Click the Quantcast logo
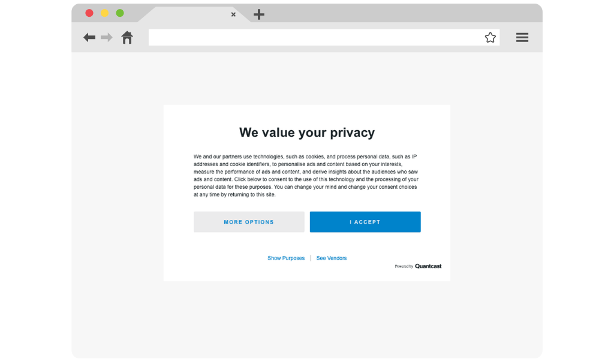This screenshot has height=364, width=614. [428, 266]
